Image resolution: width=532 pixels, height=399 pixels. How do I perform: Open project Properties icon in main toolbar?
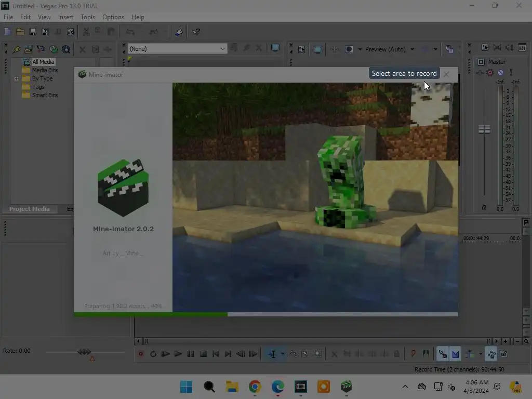pyautogui.click(x=70, y=32)
